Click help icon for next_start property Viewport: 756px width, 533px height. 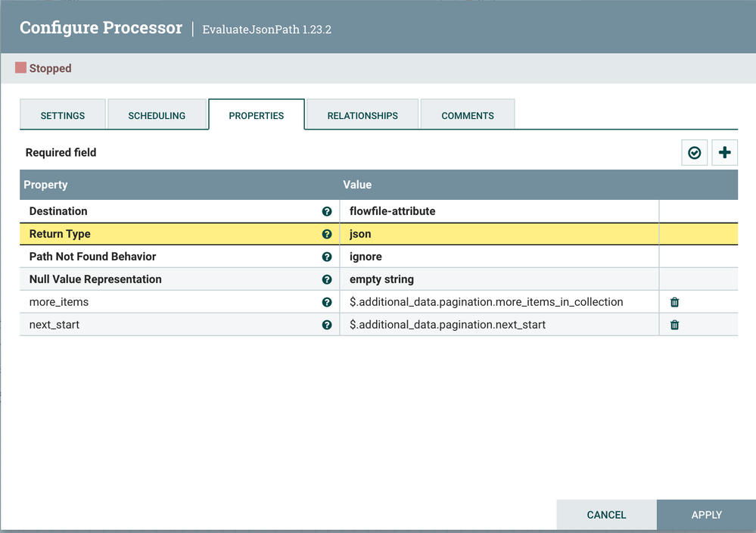coord(327,325)
